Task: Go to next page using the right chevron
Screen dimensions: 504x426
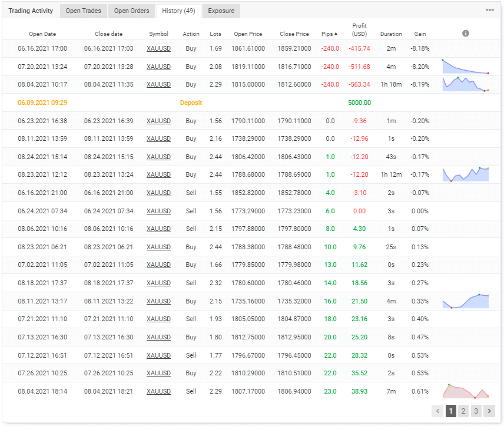Action: tap(489, 411)
